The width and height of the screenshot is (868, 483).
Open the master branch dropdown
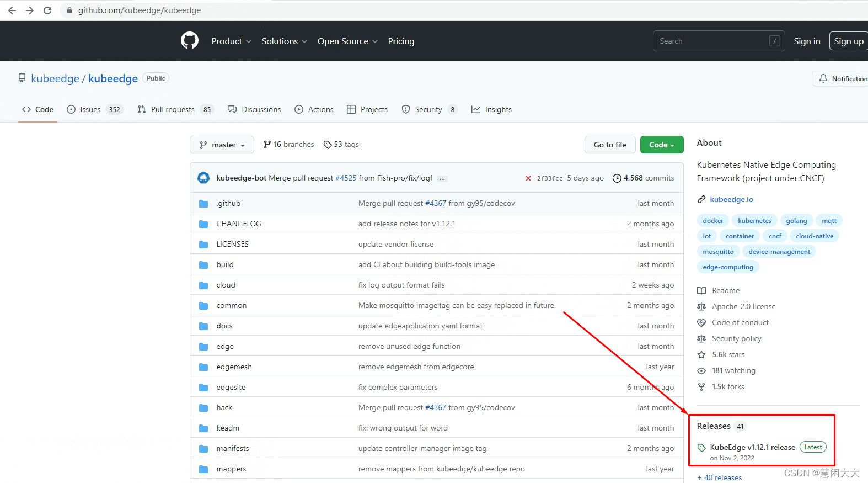222,145
